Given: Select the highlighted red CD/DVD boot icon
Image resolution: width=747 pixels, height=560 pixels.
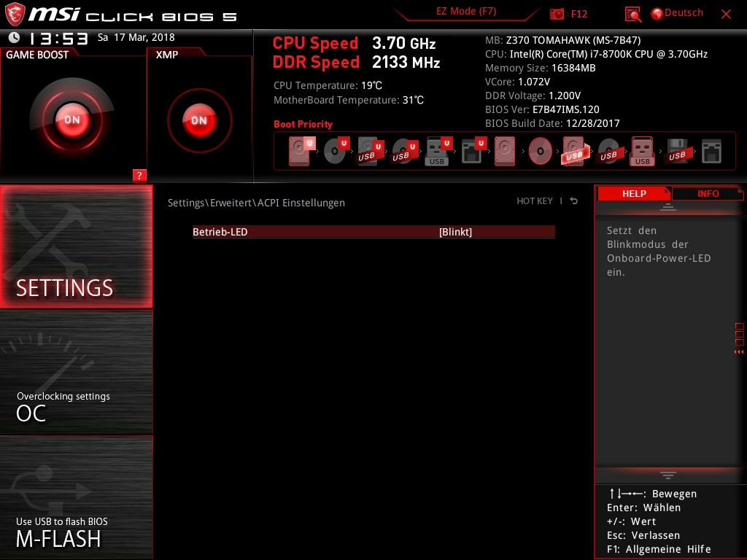Looking at the screenshot, I should 540,151.
